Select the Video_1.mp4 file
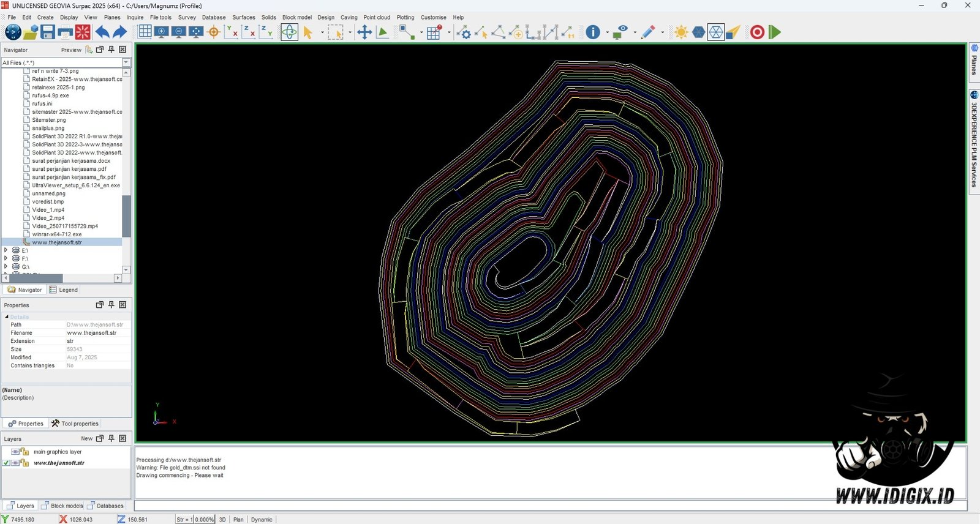Image resolution: width=980 pixels, height=524 pixels. tap(48, 209)
